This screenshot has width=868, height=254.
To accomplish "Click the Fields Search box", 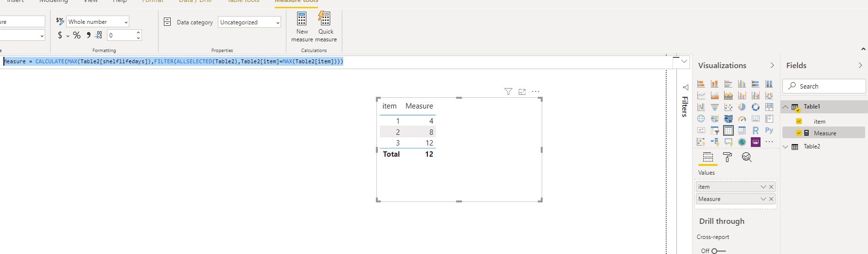I will pos(824,86).
